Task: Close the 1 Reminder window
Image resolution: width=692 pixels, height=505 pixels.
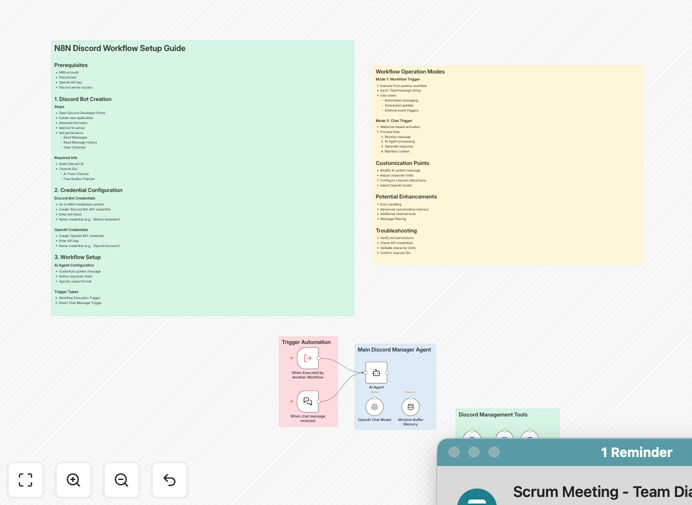Action: (454, 452)
